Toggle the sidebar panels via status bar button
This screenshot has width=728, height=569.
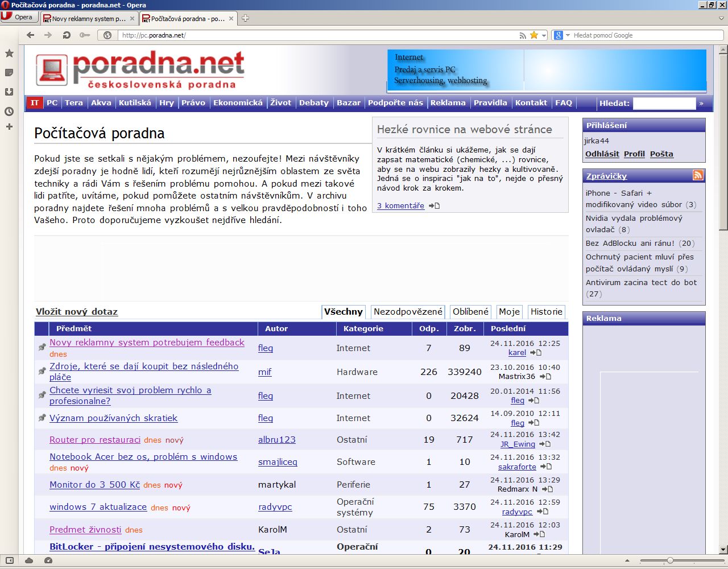[10, 560]
